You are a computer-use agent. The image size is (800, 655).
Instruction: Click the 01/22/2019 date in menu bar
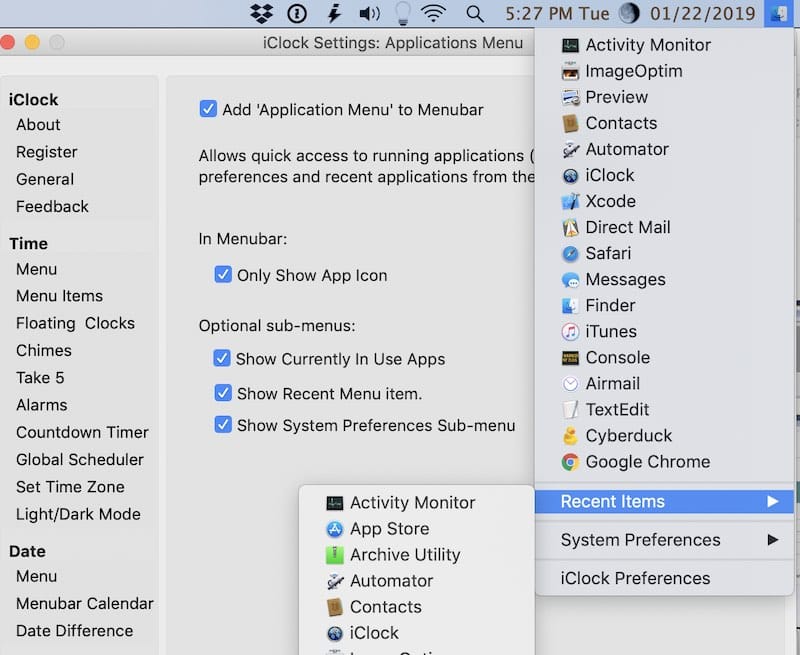pyautogui.click(x=703, y=14)
